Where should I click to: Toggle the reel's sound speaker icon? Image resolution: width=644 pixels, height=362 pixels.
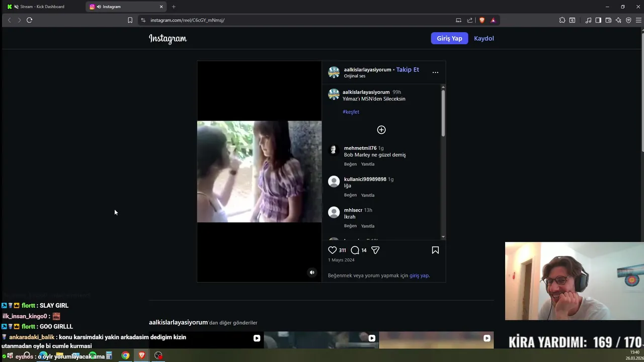click(x=312, y=273)
